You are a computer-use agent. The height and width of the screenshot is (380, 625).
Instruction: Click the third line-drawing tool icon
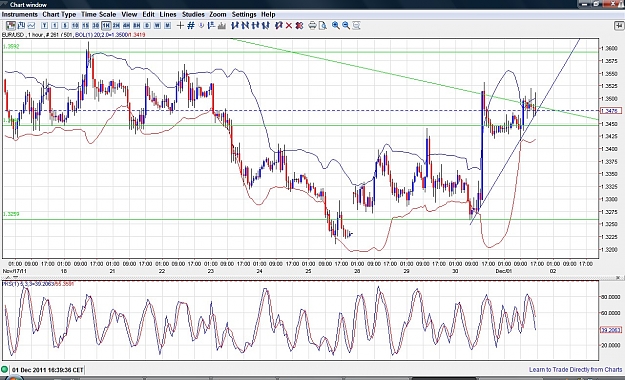pyautogui.click(x=256, y=26)
